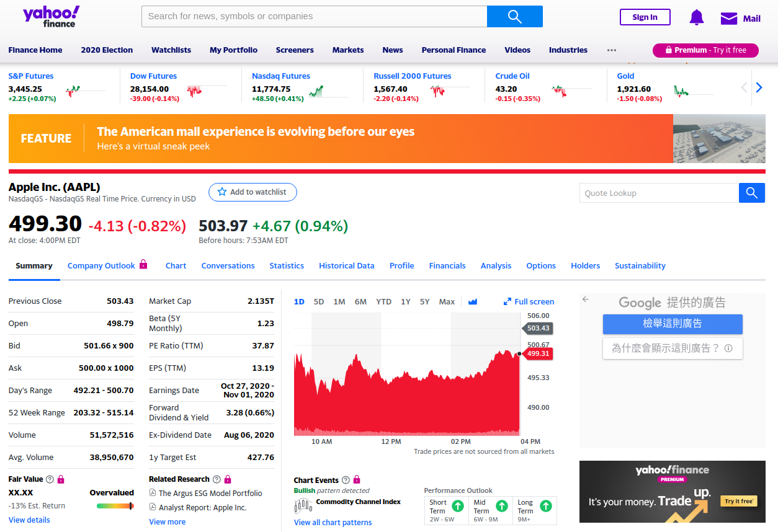Viewport: 778px width, 532px height.
Task: Select 1Y chart range
Action: click(406, 301)
